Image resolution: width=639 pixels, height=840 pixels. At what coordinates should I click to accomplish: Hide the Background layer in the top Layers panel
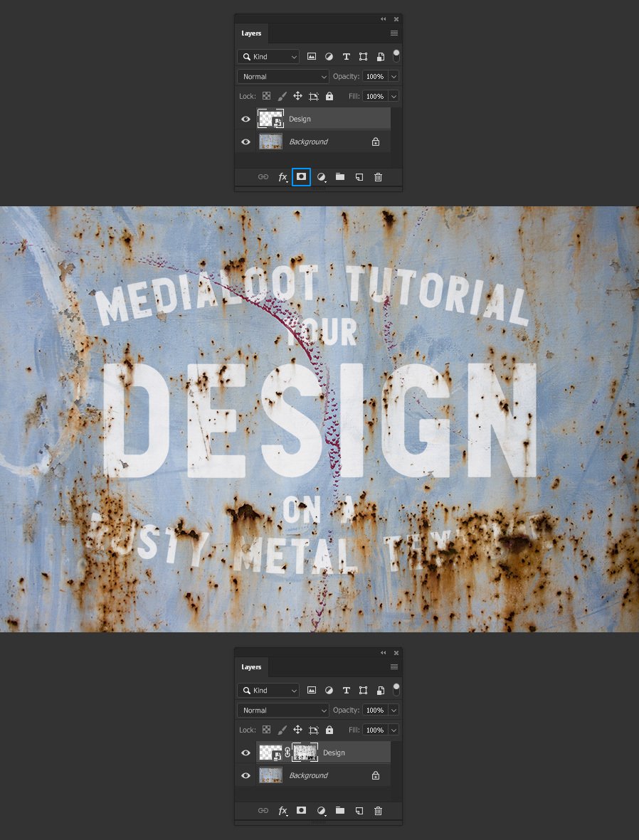click(246, 142)
